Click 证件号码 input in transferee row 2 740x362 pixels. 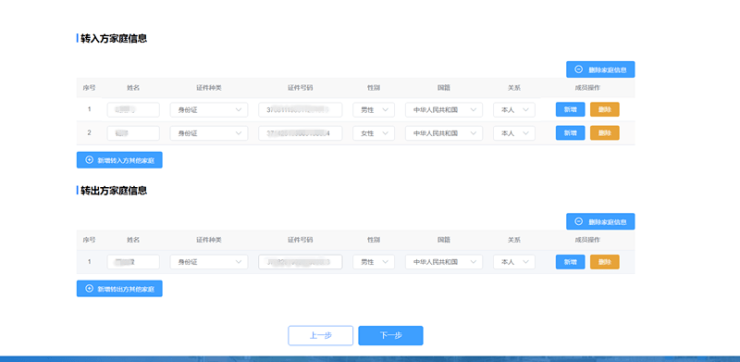pos(300,133)
